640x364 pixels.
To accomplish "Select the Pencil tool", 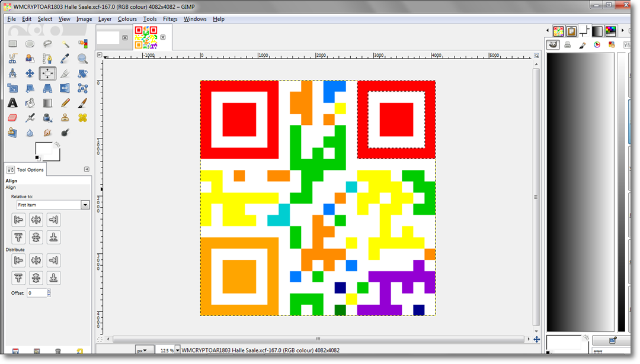I will (x=65, y=103).
